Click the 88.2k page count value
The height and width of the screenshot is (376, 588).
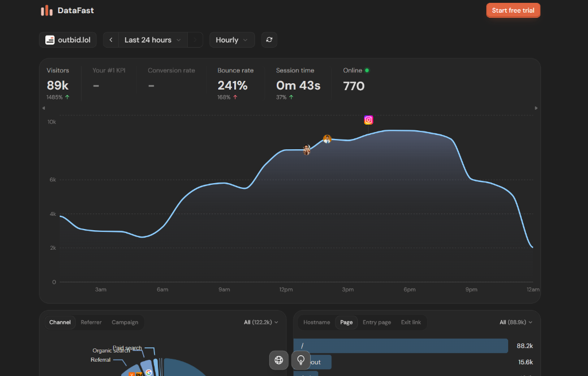[x=525, y=346]
